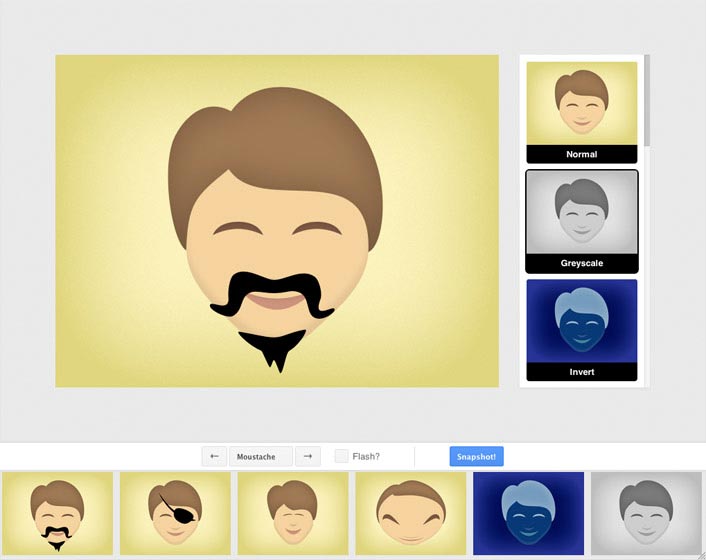
Task: Click the left arrow effect button
Action: [x=214, y=457]
